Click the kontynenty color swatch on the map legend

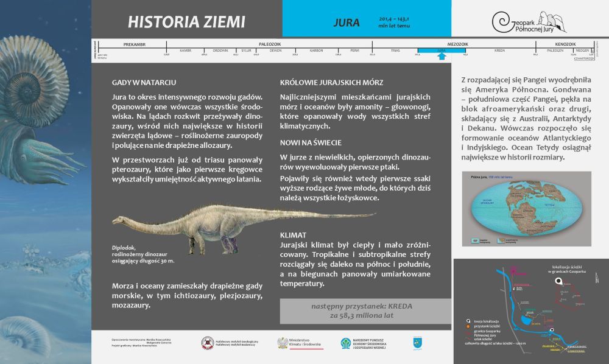[476, 240]
